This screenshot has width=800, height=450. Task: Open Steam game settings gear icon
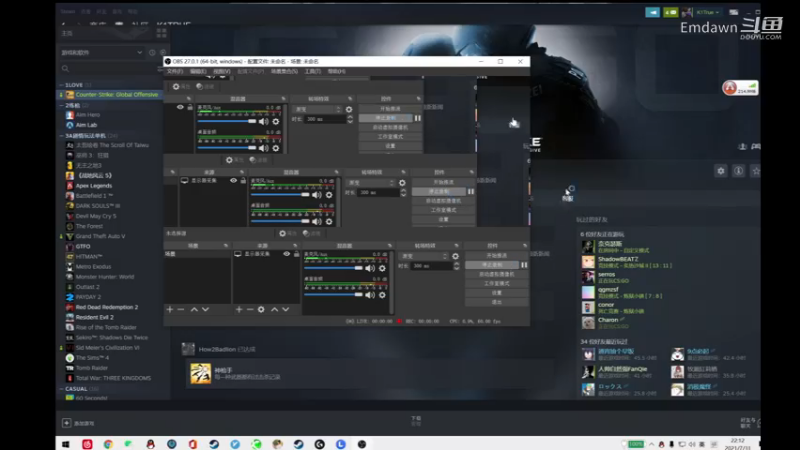(x=720, y=171)
